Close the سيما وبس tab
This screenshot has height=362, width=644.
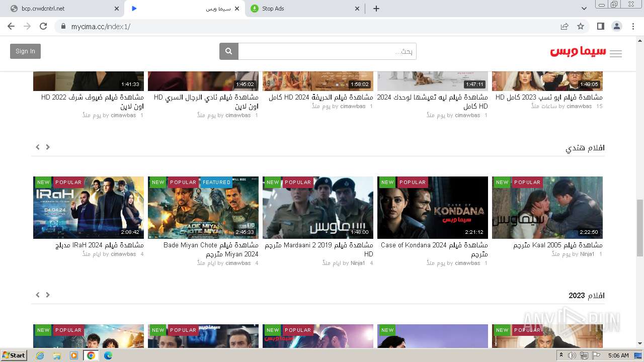pyautogui.click(x=237, y=9)
